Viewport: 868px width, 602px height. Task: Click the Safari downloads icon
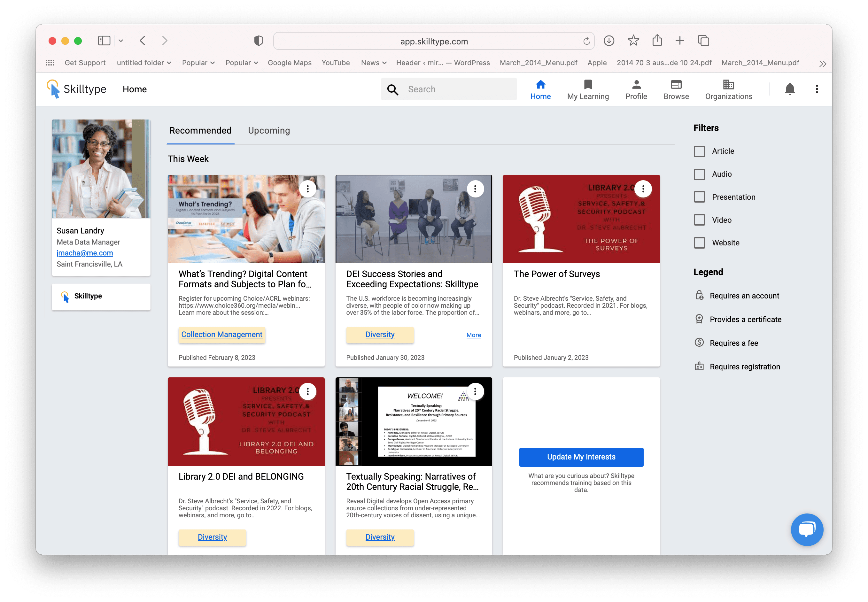[608, 41]
